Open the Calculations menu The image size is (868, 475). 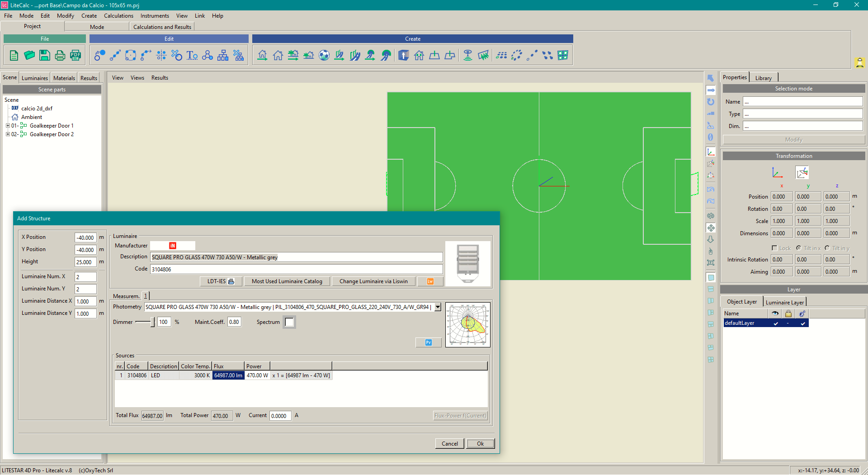[118, 16]
